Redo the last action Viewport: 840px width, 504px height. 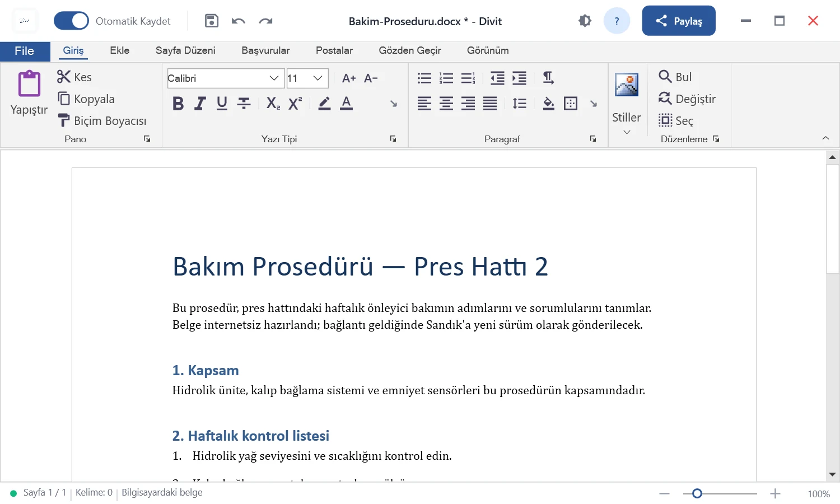265,21
